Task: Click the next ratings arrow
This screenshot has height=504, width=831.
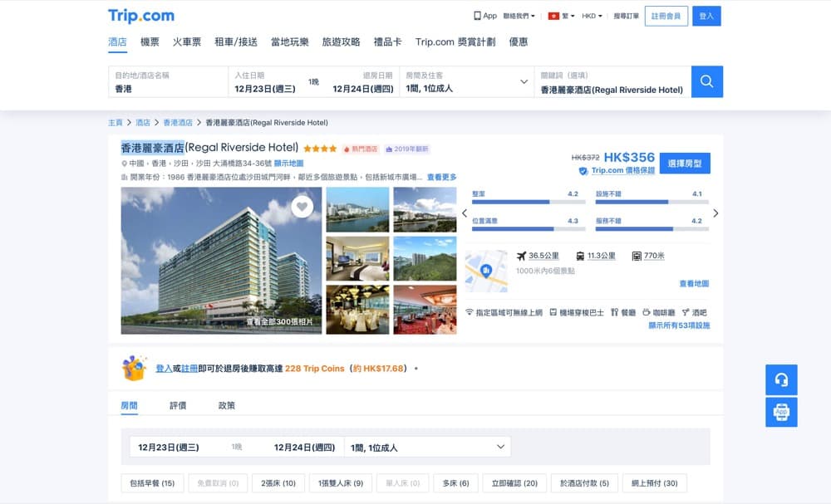Action: (x=715, y=213)
